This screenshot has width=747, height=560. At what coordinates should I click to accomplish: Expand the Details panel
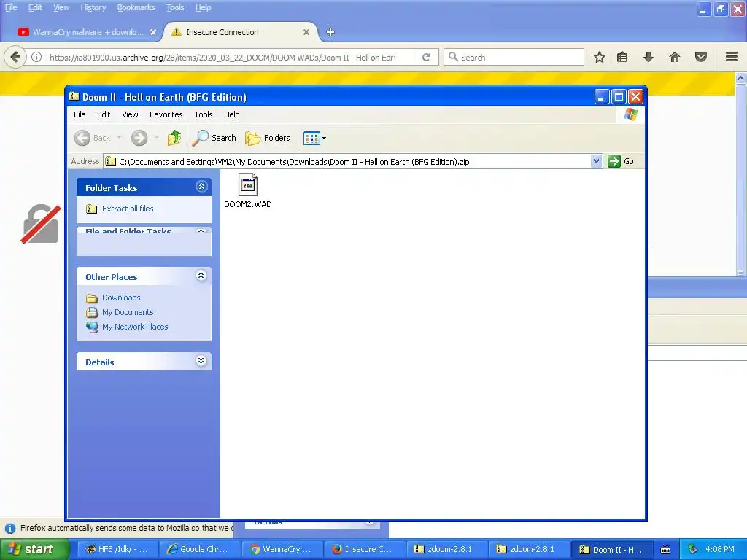pyautogui.click(x=201, y=361)
